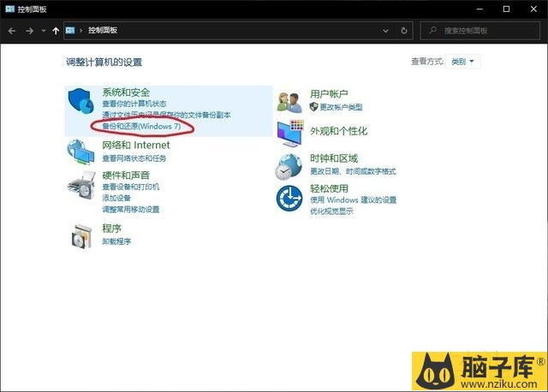Image resolution: width=548 pixels, height=392 pixels.
Task: Open 程序 category heading
Action: click(111, 229)
